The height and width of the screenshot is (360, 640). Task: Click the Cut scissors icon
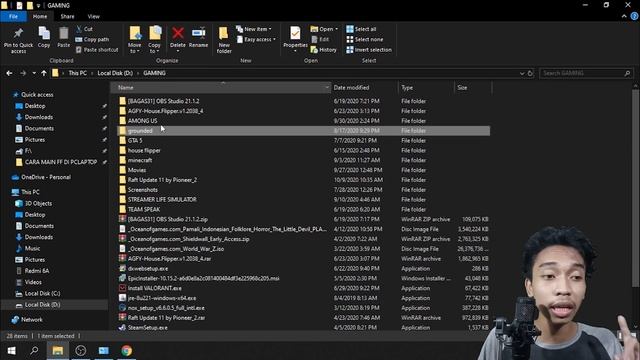(79, 29)
